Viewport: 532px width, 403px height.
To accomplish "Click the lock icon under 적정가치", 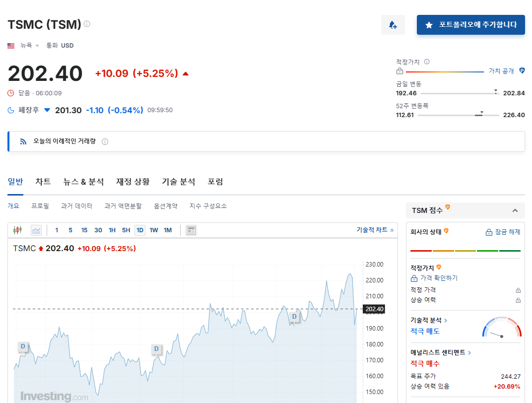I will pyautogui.click(x=399, y=71).
